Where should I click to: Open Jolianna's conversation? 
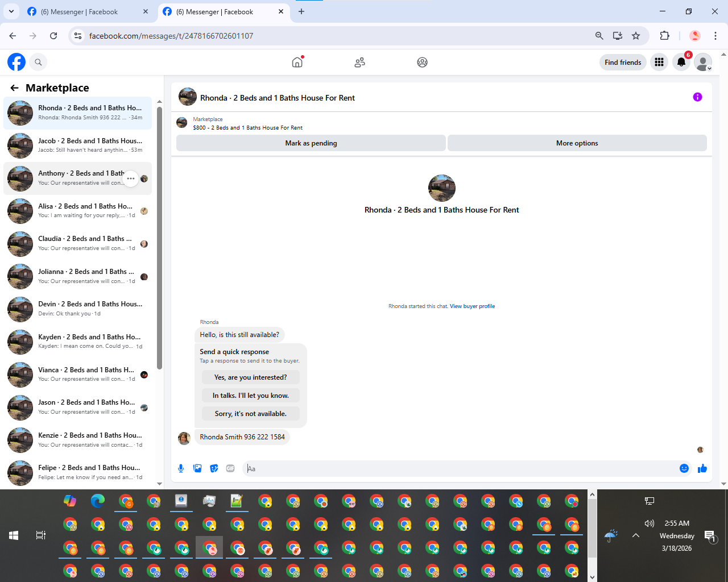(x=78, y=276)
